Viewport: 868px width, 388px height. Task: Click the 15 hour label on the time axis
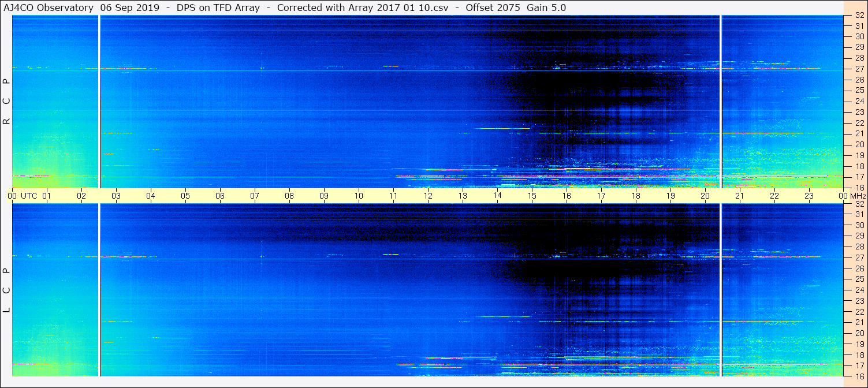click(532, 196)
